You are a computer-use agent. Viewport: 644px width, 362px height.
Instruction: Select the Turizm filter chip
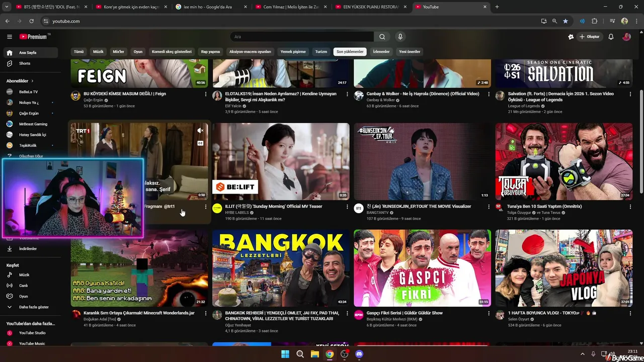click(321, 52)
